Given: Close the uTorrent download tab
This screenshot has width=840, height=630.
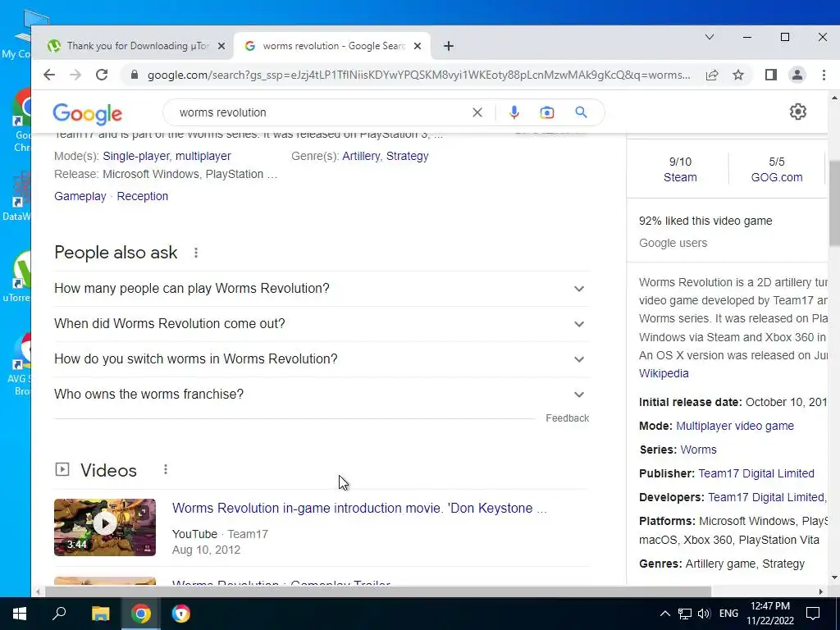Looking at the screenshot, I should coord(221,46).
